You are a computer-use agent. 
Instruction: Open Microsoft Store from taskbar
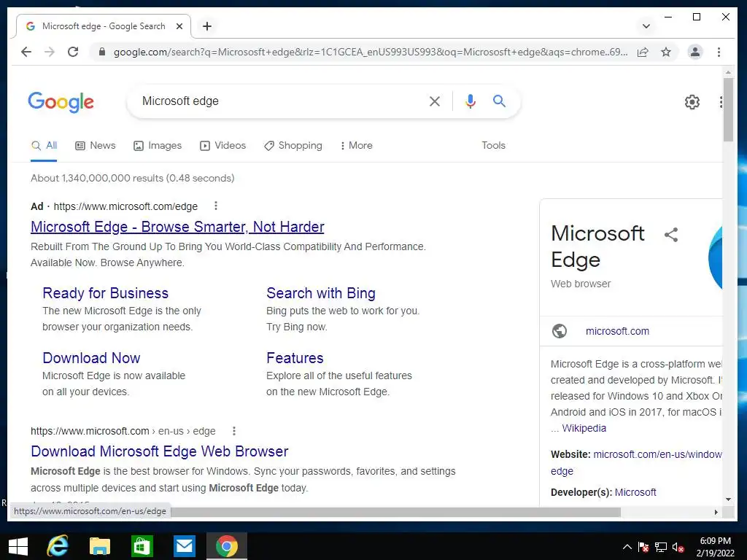(142, 546)
